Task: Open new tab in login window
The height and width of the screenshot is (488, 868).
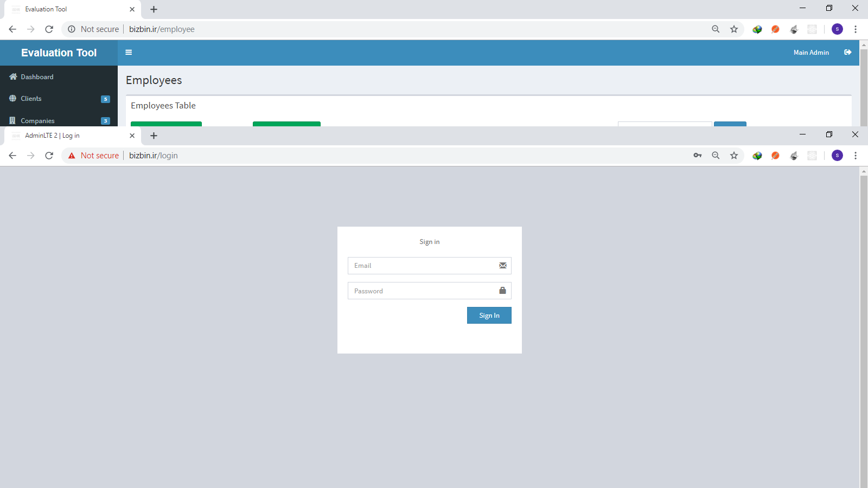Action: (154, 136)
